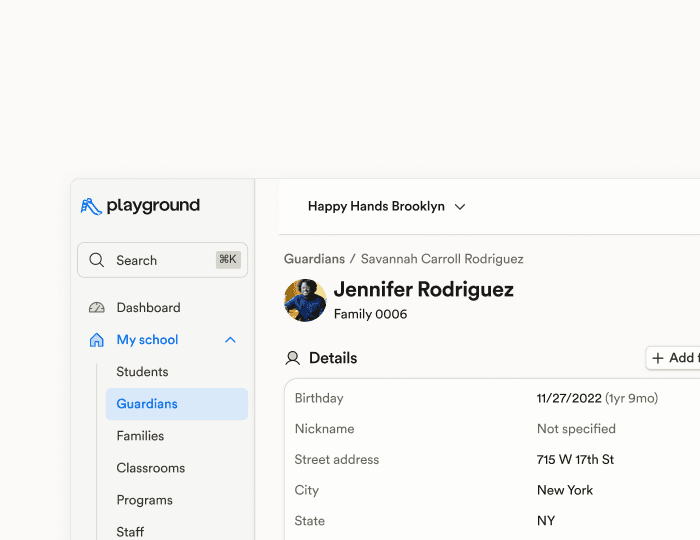Collapse the My school section chevron

click(230, 340)
